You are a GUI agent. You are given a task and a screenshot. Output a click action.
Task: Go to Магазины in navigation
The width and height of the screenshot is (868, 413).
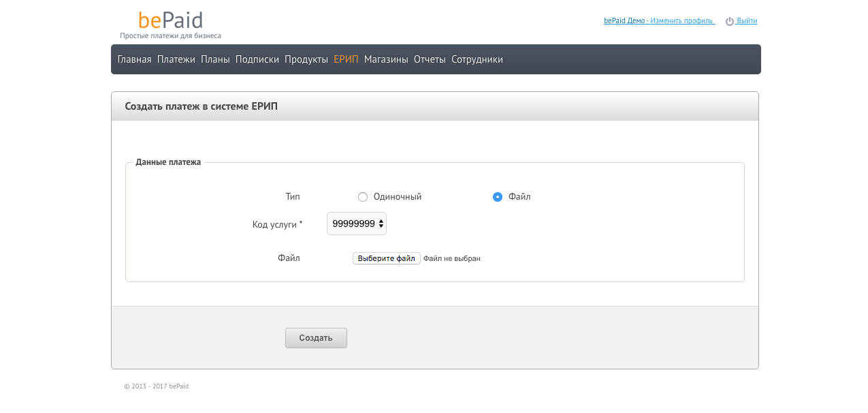pyautogui.click(x=386, y=59)
